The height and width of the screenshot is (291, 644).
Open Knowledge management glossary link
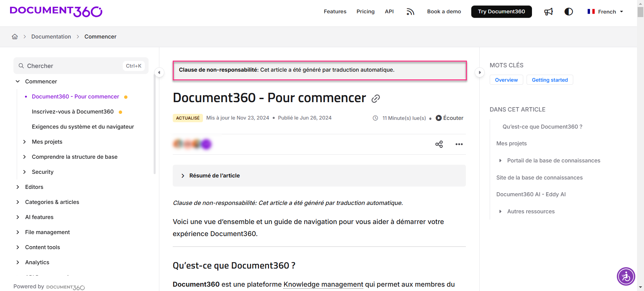(323, 284)
